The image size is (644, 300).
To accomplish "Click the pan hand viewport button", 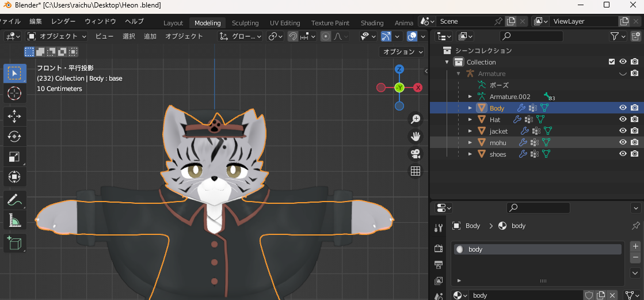I will coord(416,136).
